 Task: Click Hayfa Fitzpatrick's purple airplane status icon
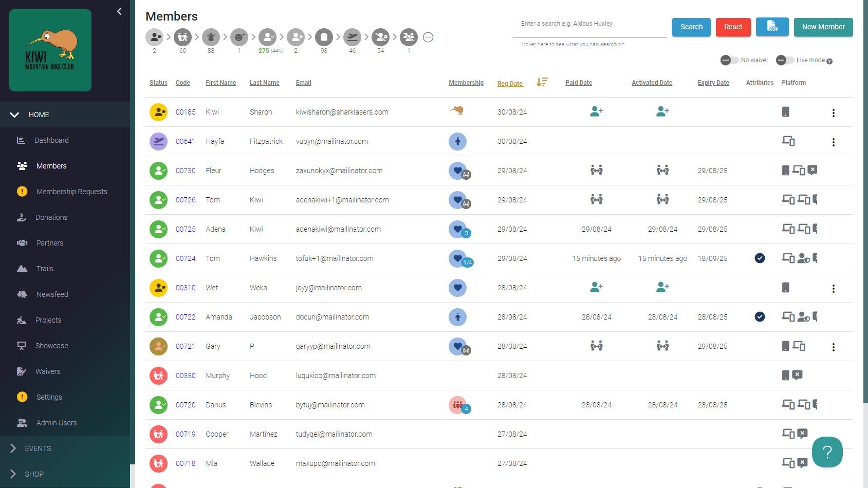coord(158,141)
